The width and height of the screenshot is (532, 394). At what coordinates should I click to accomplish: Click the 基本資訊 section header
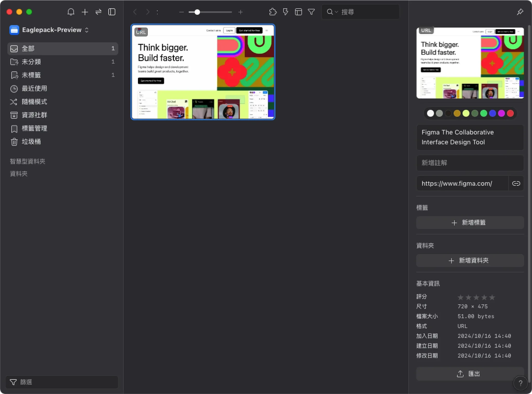tap(428, 284)
